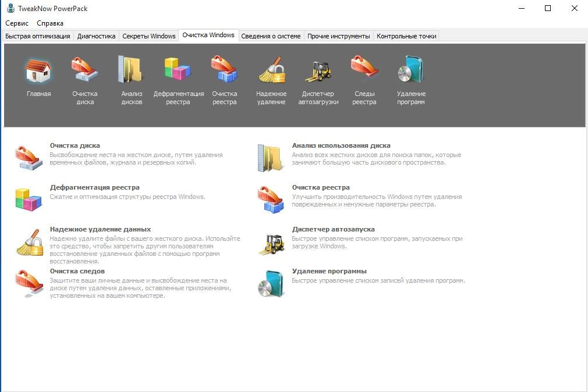Click colored cubes icon beside Дефрагментация реестра heading
Screen dimensions: 588x392
click(x=29, y=199)
